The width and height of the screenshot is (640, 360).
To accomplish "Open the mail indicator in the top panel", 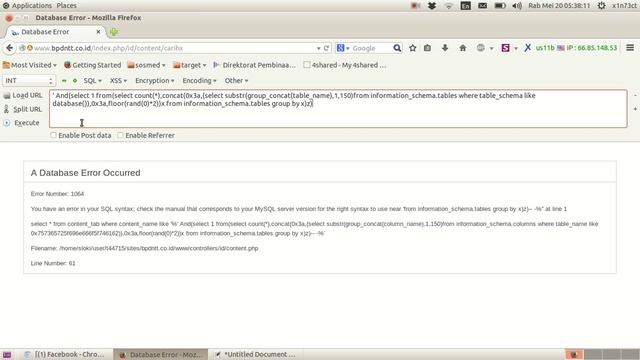I will click(482, 6).
